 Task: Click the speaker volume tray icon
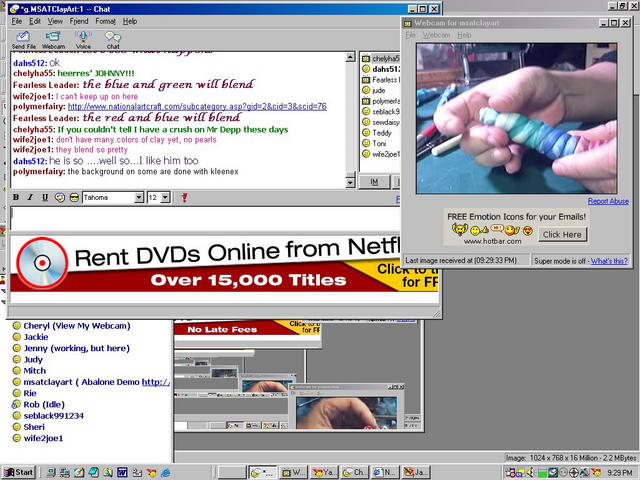click(x=532, y=473)
